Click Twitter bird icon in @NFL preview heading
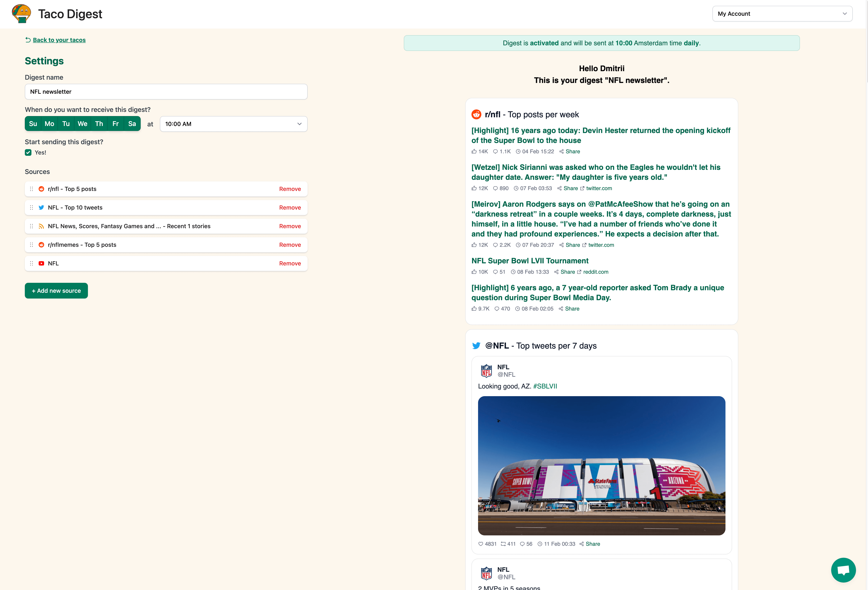 (x=476, y=346)
